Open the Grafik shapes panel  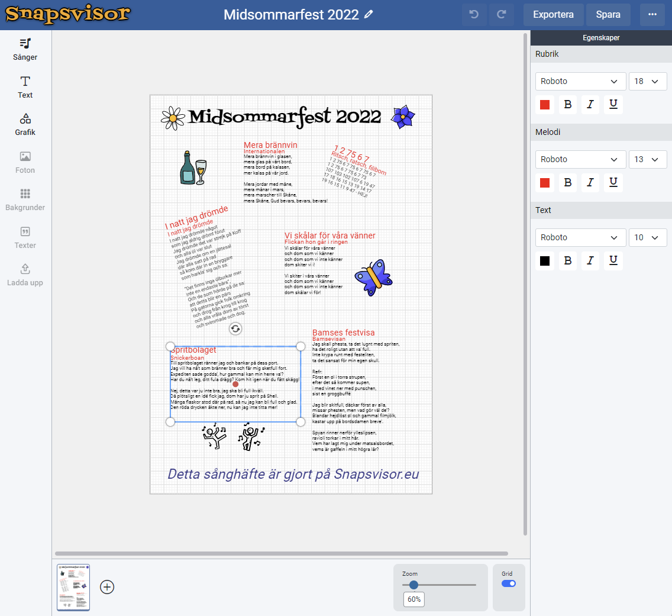[x=25, y=124]
